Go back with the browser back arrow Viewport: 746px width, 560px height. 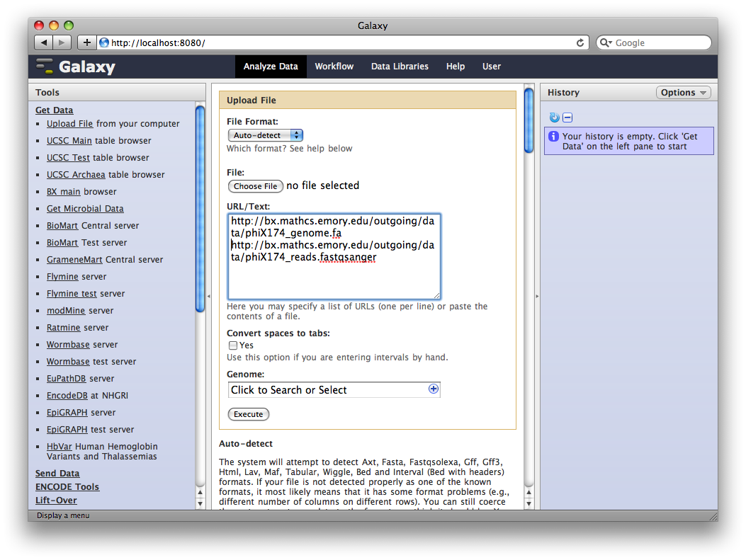click(x=44, y=42)
